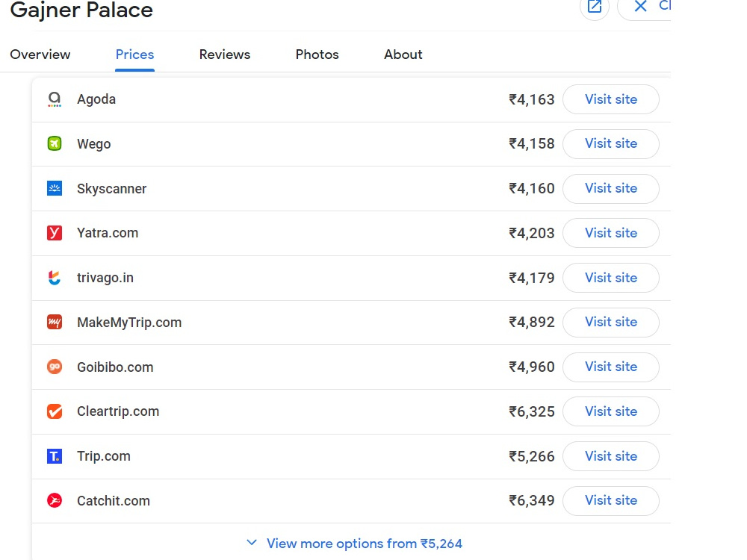
Task: Click the green Wego logo icon
Action: [55, 143]
